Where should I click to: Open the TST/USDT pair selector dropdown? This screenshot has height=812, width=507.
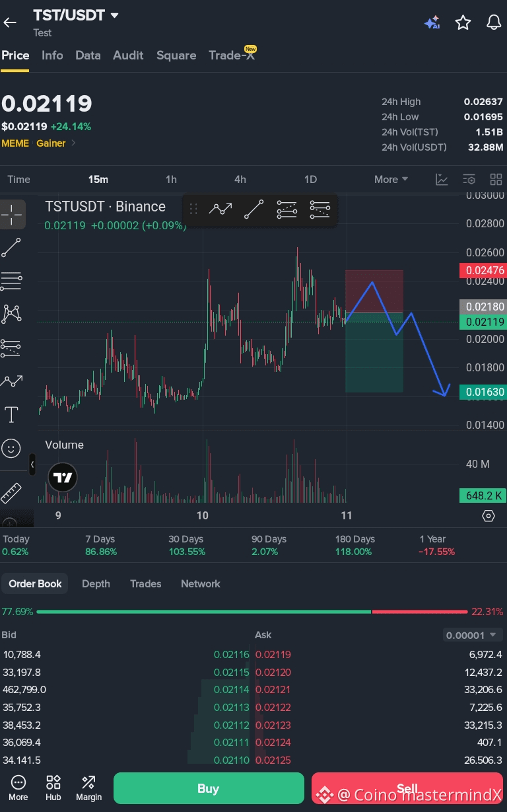pos(76,15)
